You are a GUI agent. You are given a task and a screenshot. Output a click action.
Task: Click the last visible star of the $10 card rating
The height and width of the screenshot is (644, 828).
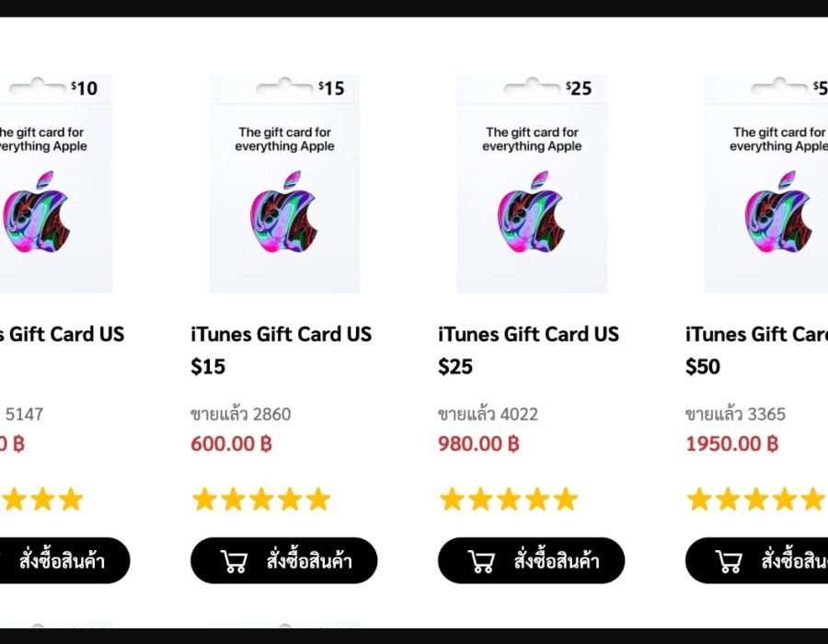(x=71, y=500)
